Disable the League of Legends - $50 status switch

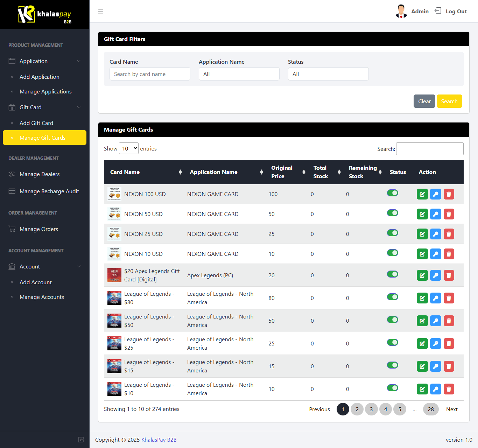392,320
